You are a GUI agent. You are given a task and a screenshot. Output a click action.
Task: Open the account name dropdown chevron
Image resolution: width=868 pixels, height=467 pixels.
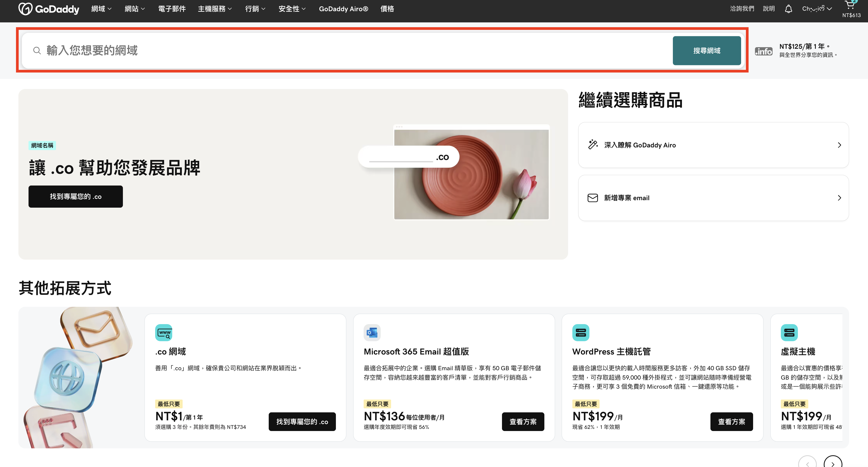point(829,9)
